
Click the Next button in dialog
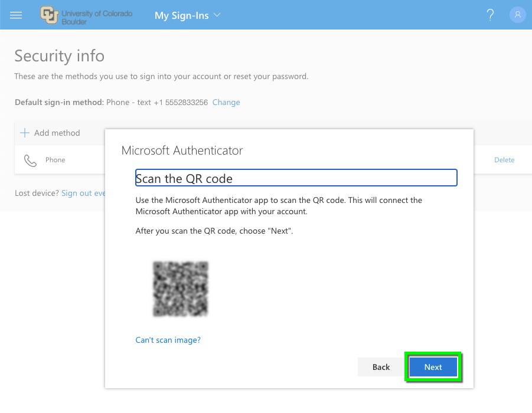tap(433, 367)
